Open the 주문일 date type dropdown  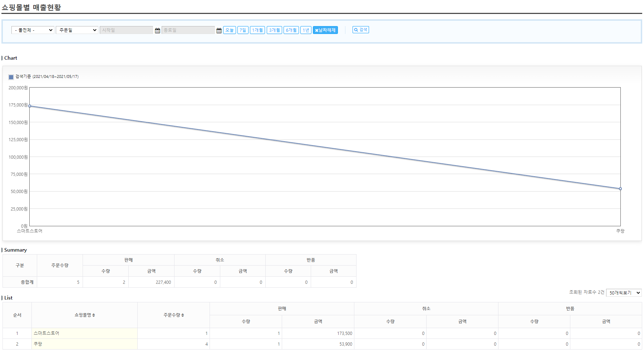point(77,30)
